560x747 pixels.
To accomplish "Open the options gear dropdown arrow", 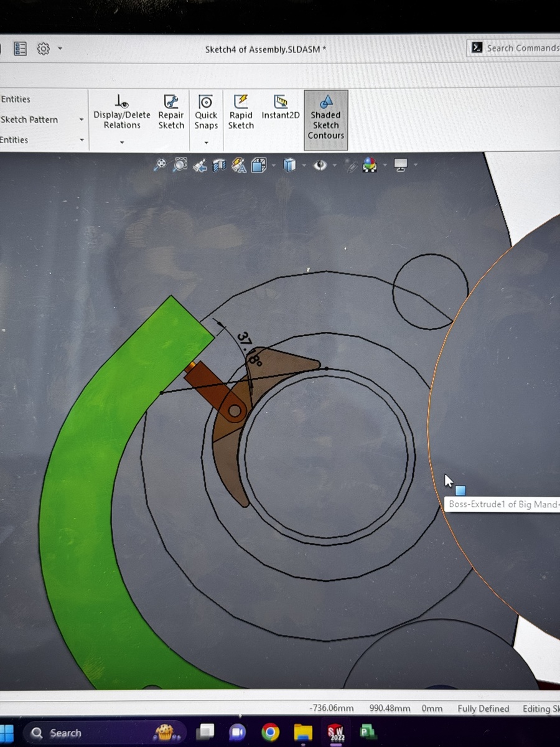I will click(x=60, y=49).
